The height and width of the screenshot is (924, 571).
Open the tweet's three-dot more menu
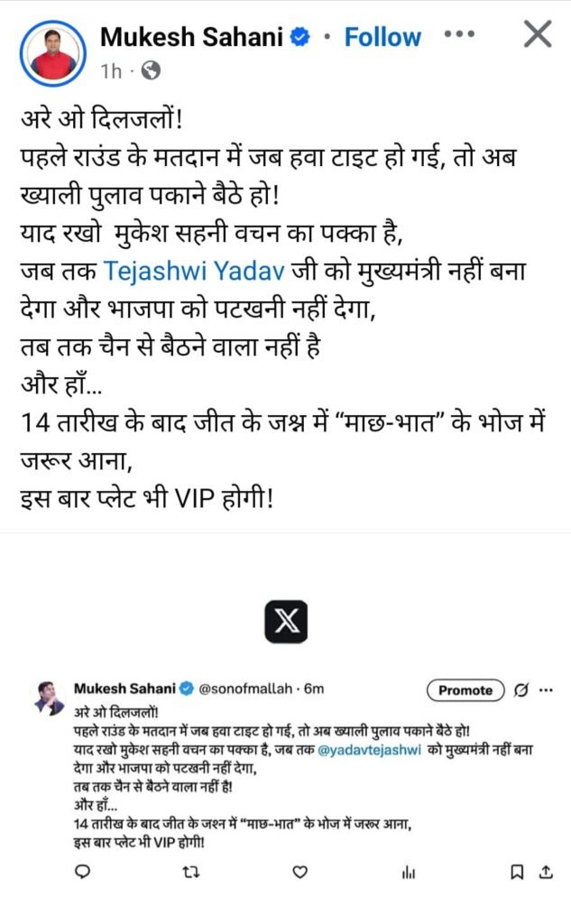(x=547, y=690)
